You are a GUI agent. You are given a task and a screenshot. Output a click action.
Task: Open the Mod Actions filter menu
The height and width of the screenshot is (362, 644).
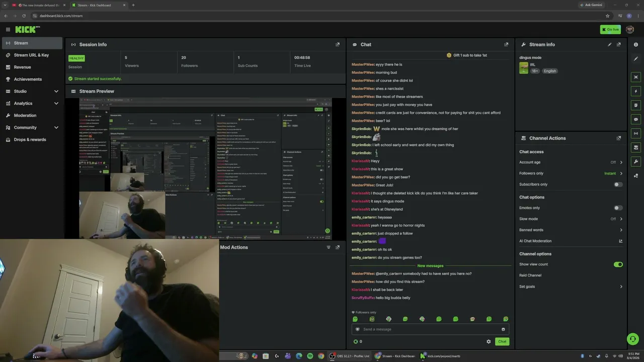click(329, 247)
